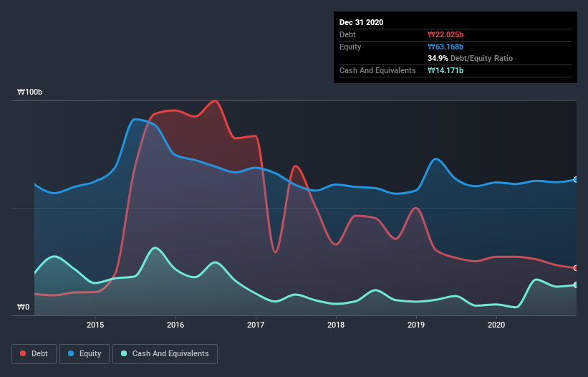588x377 pixels.
Task: Click the 34.9% Debt/Equity Ratio text
Action: 471,58
